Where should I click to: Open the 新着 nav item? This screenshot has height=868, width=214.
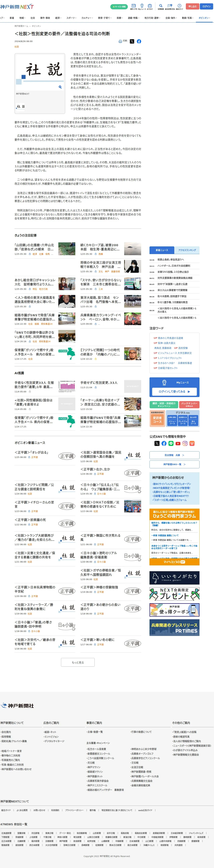point(12,18)
